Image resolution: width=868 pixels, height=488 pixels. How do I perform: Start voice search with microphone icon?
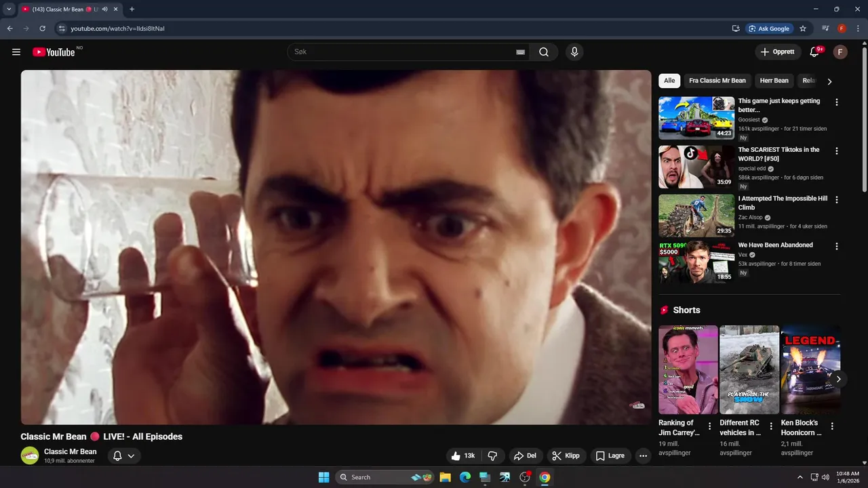(574, 52)
